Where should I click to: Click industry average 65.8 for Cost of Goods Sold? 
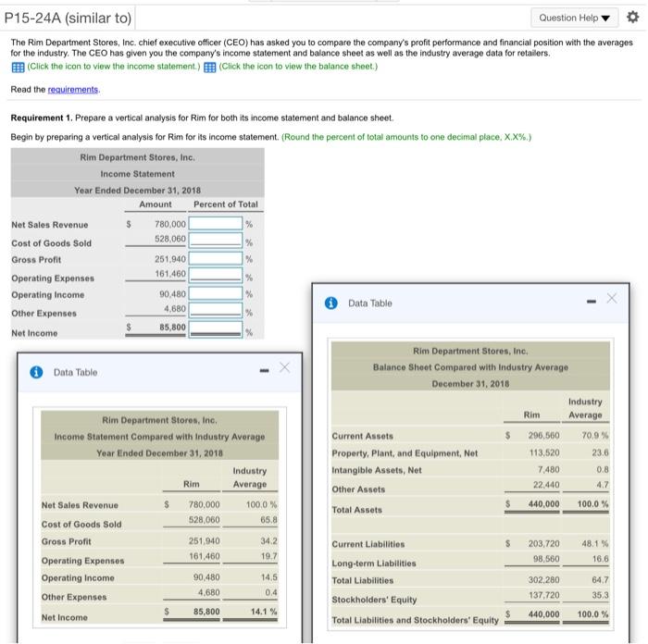(x=269, y=520)
